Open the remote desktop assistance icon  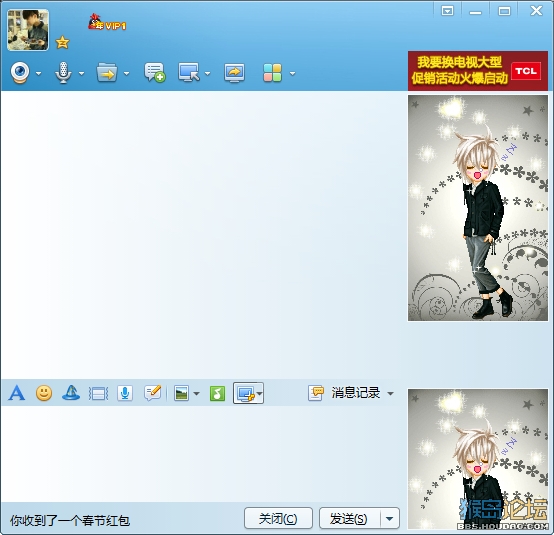(189, 72)
